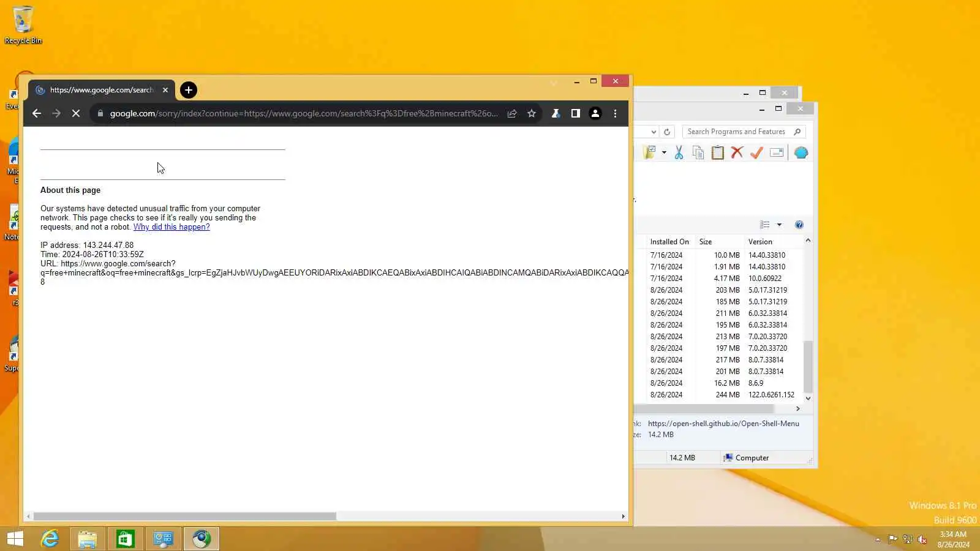Click the muted volume speaker icon
Image resolution: width=980 pixels, height=551 pixels.
click(922, 539)
